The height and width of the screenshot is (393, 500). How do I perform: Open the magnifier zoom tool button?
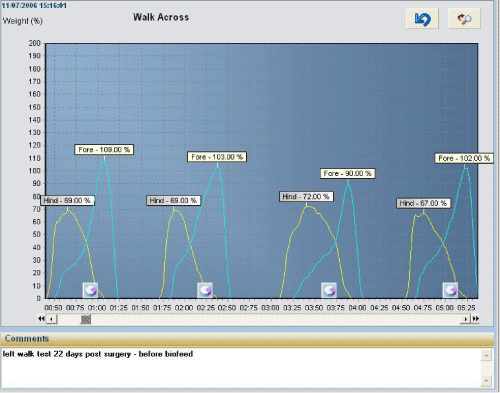[x=464, y=19]
